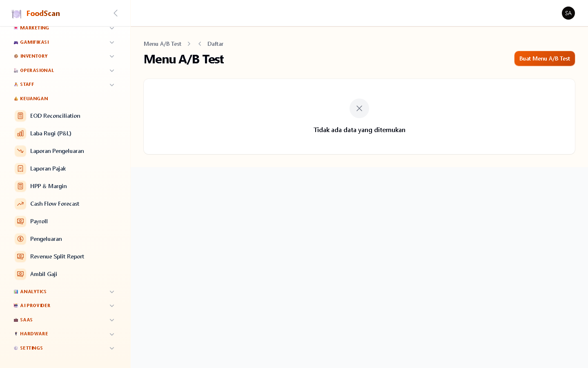Screen dimensions: 588x368
Task: Go to Laporan Pajak page
Action: [48, 168]
